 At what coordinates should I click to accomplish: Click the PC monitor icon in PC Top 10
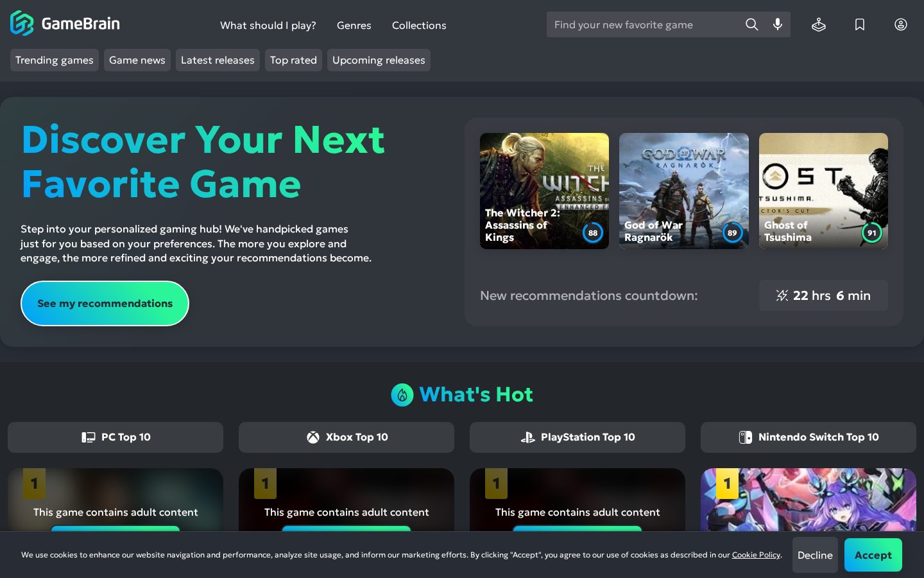point(88,437)
